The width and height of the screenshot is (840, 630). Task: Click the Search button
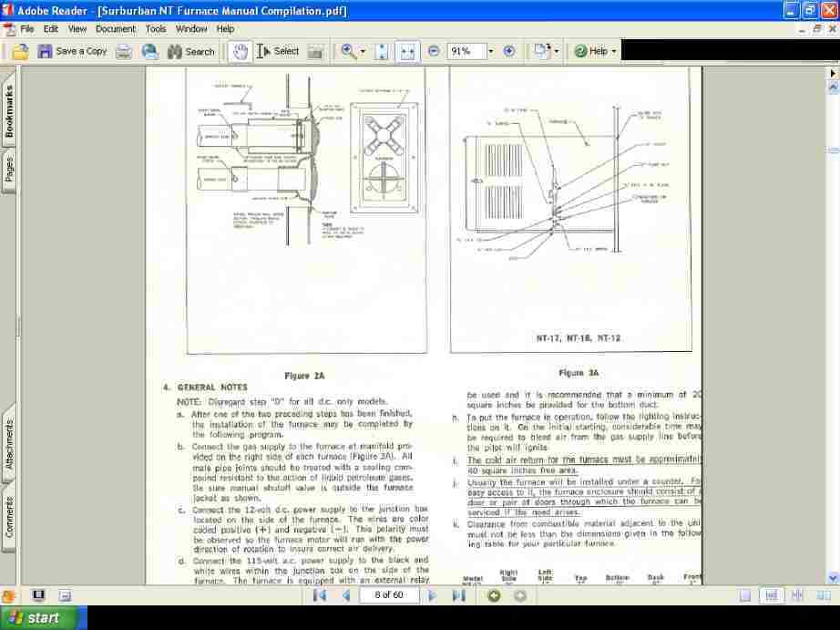click(191, 51)
